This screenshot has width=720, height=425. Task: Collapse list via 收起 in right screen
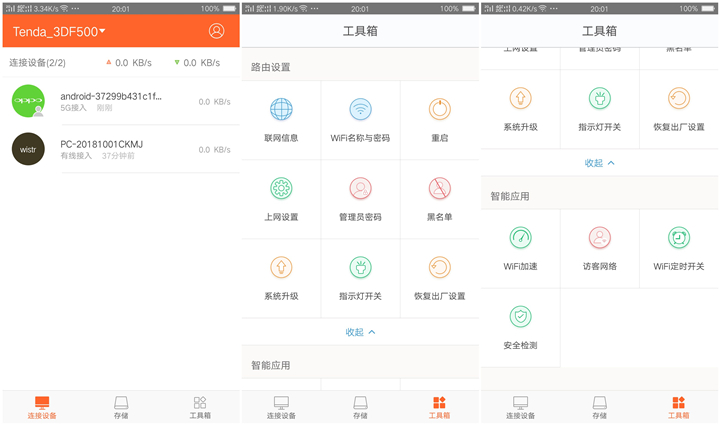point(600,163)
